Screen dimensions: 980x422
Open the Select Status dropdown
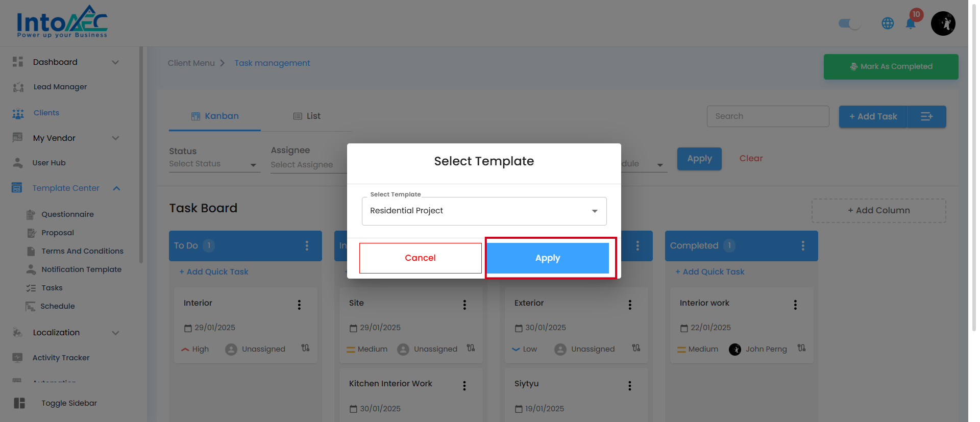click(x=214, y=164)
